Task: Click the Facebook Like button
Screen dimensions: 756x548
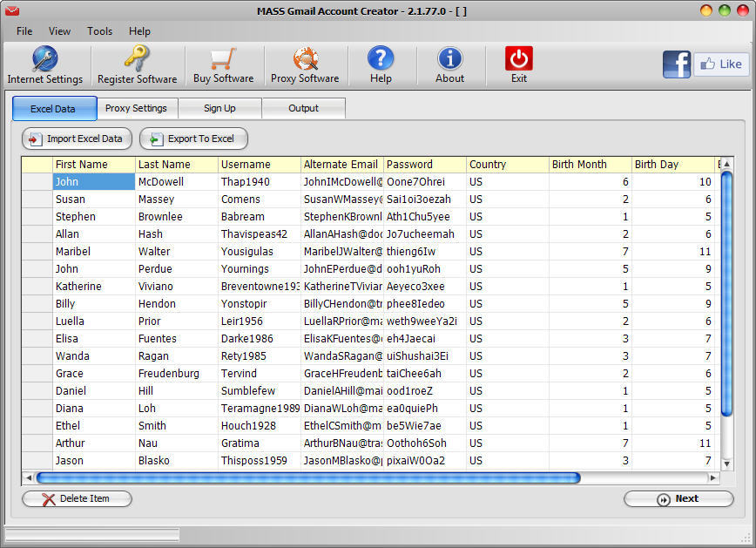Action: click(x=721, y=64)
